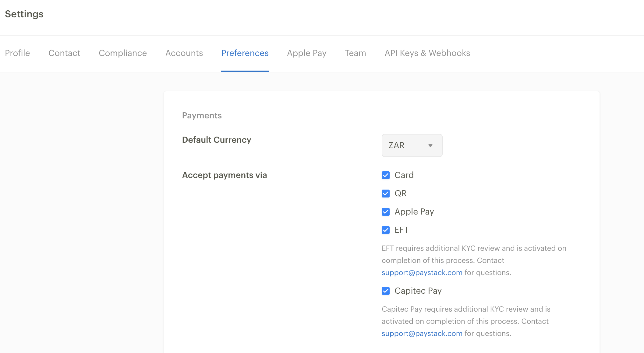Open the Apple Pay settings tab

pos(306,53)
